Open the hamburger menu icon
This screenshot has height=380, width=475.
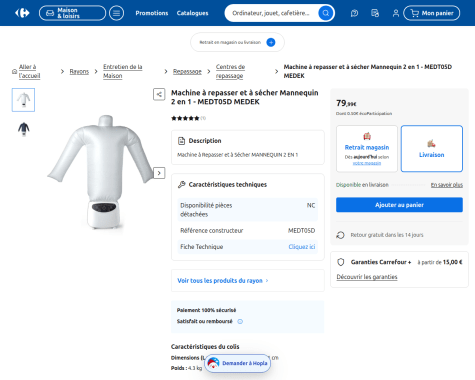coord(116,13)
